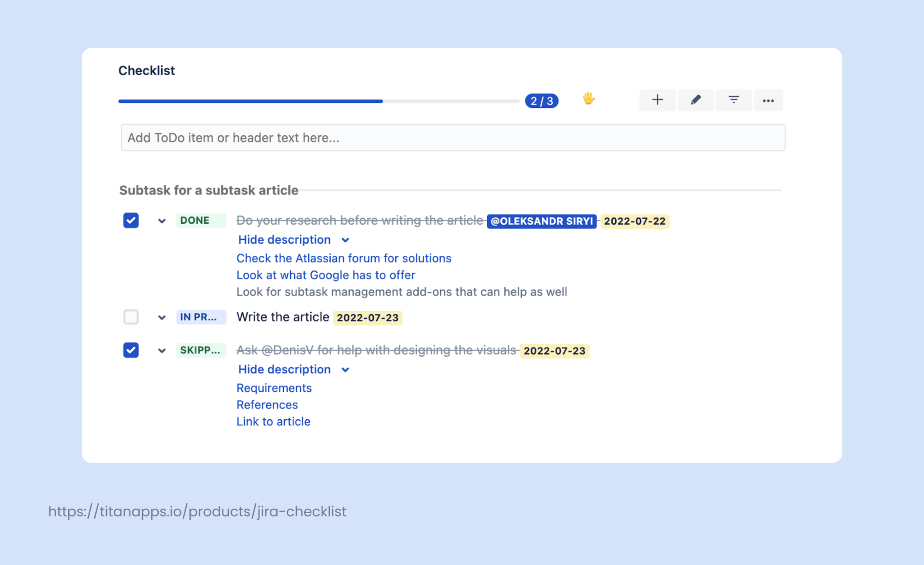This screenshot has height=565, width=924.
Task: Click the "References" link
Action: 266,404
